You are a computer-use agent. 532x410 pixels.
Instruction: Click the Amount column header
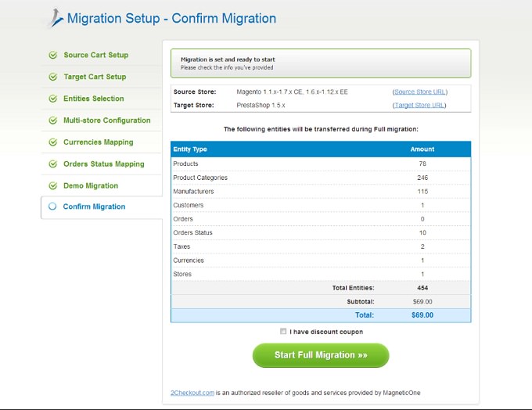(422, 149)
